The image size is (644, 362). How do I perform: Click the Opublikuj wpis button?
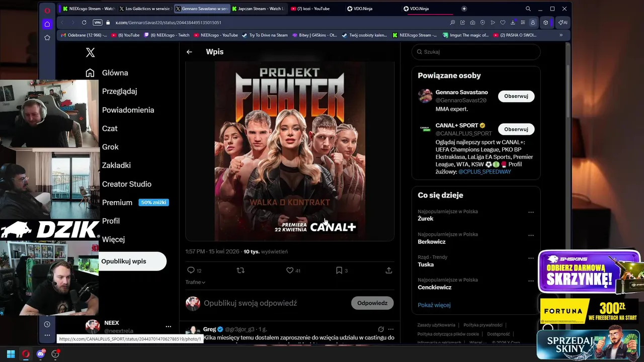pyautogui.click(x=132, y=261)
